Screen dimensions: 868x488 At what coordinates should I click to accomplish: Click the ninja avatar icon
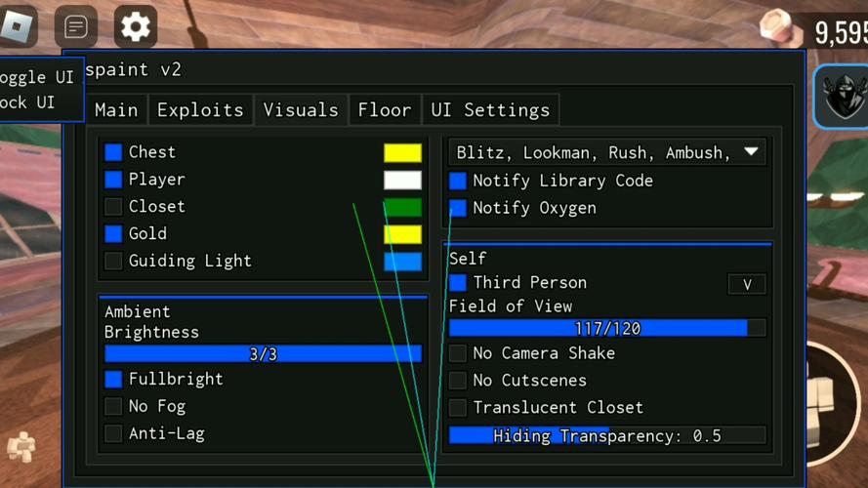(843, 97)
